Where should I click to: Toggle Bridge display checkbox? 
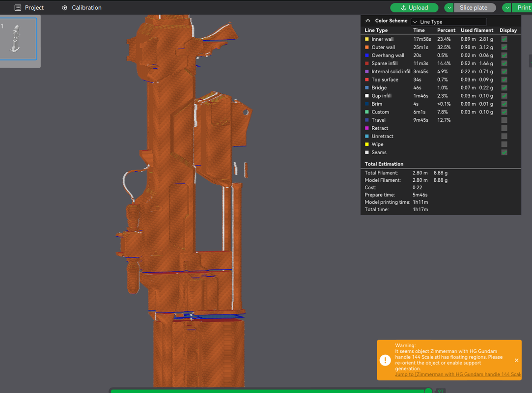point(504,87)
